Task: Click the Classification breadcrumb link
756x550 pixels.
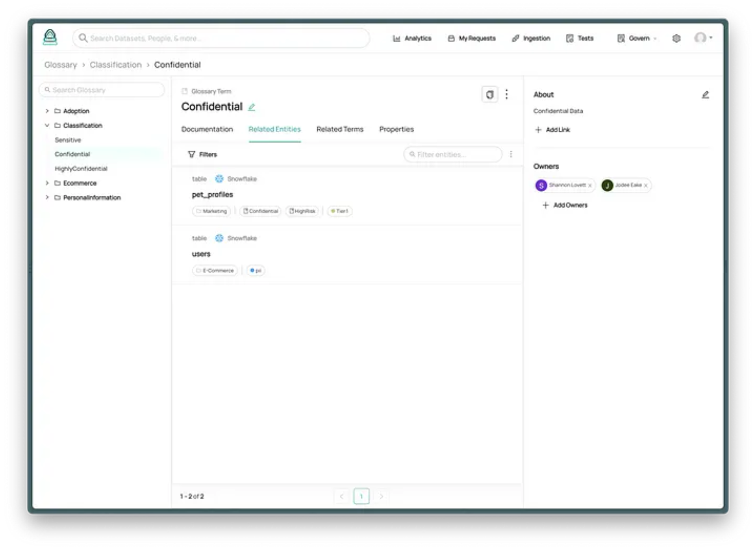Action: [x=115, y=65]
